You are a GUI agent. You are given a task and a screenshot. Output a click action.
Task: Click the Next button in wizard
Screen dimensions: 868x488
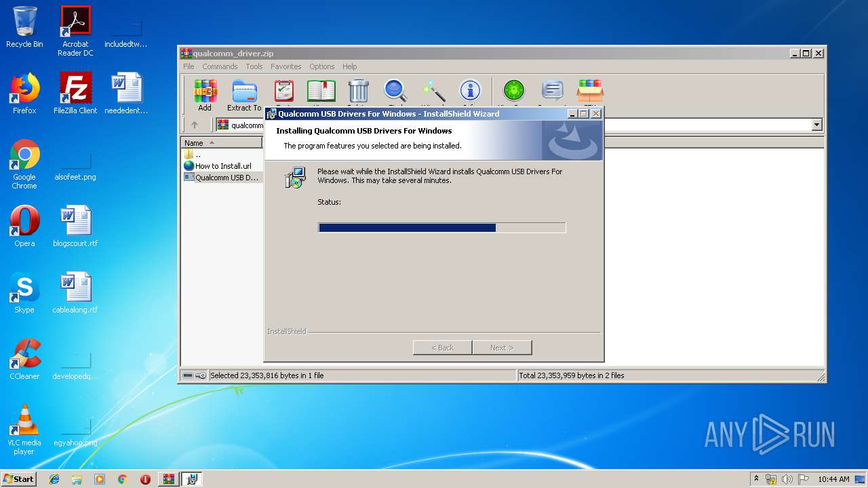coord(502,348)
